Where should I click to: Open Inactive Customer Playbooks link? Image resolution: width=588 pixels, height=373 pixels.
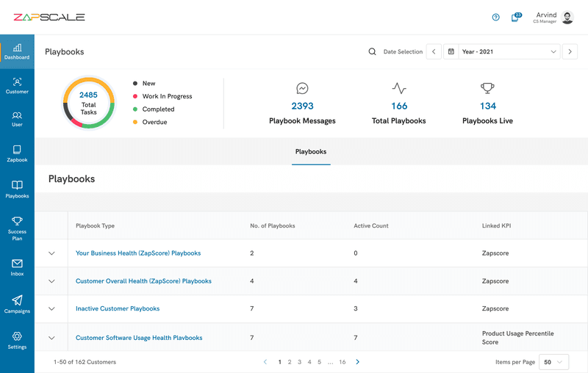pyautogui.click(x=118, y=308)
